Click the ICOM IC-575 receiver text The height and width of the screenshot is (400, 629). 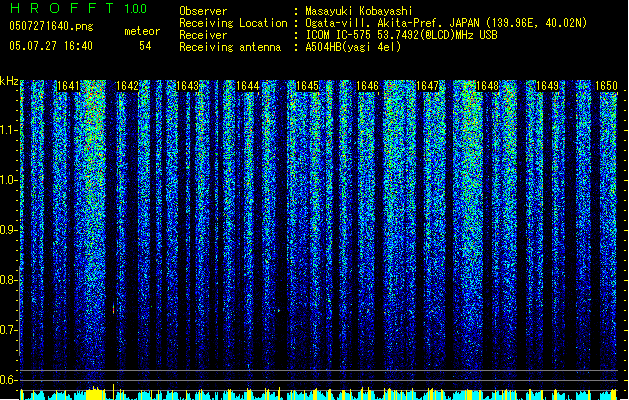pyautogui.click(x=401, y=35)
